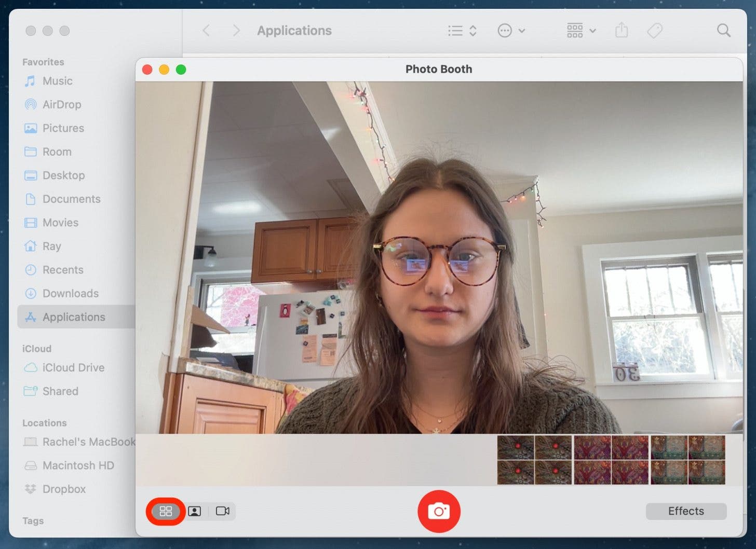Open Dropbox from the Locations sidebar
756x549 pixels.
tap(63, 489)
